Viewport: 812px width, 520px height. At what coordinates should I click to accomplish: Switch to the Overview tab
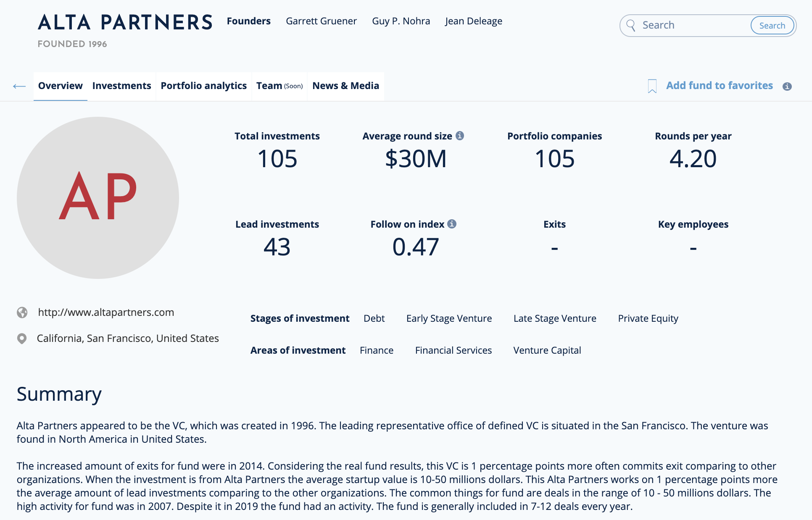[61, 86]
